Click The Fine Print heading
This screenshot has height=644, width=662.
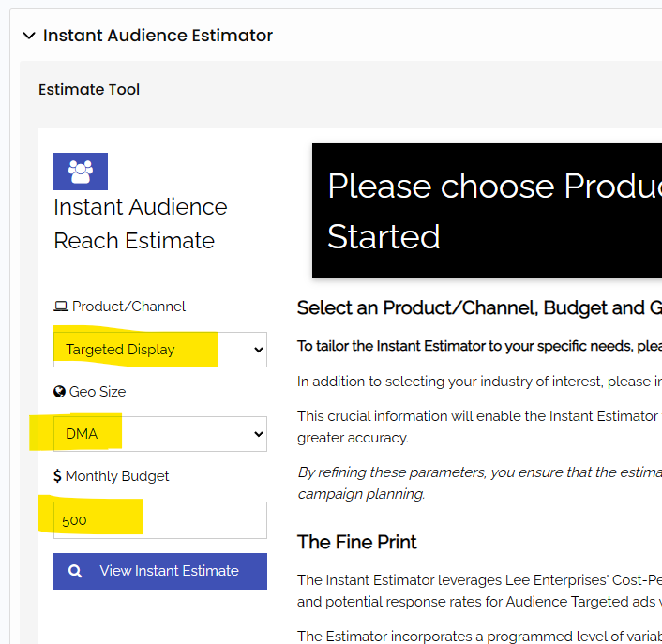point(357,542)
